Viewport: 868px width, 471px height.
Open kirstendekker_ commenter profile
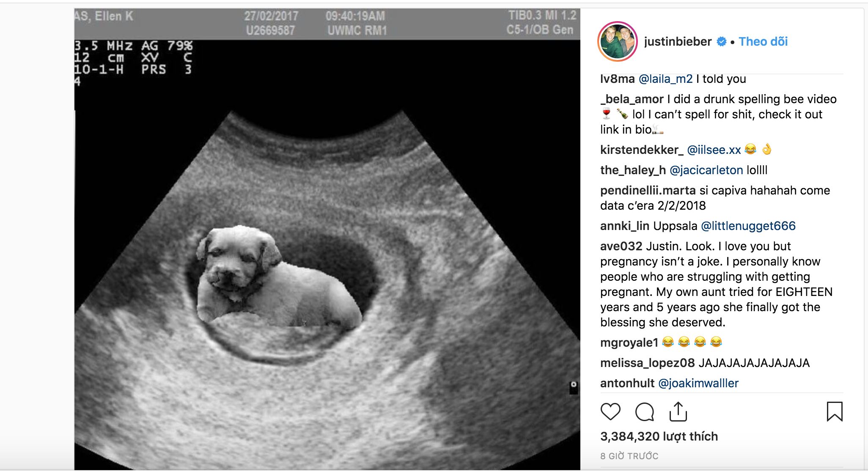pos(642,150)
